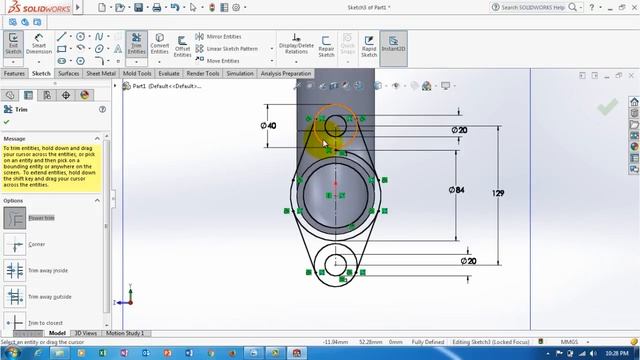Click Move Entities in the ribbon
This screenshot has width=640, height=360.
click(x=217, y=61)
